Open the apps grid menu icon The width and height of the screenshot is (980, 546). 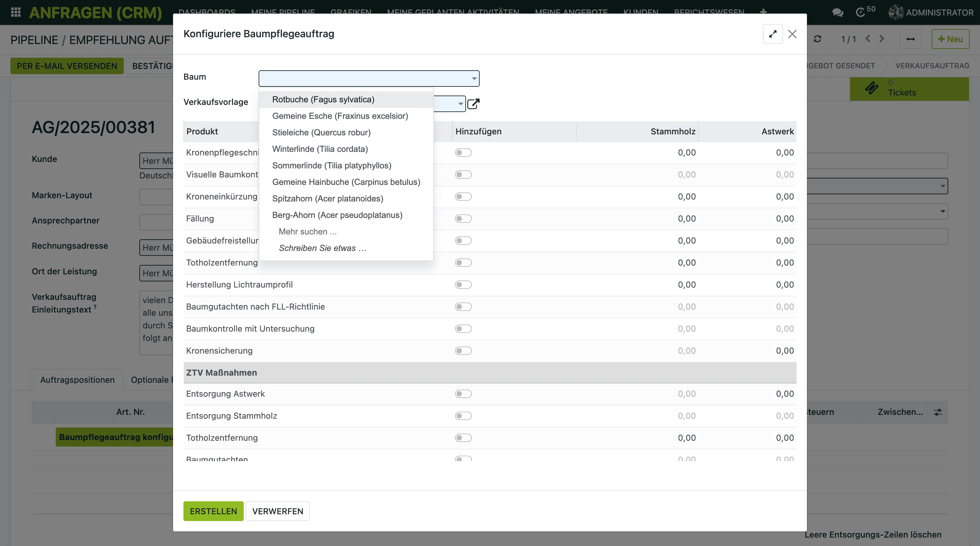[16, 12]
